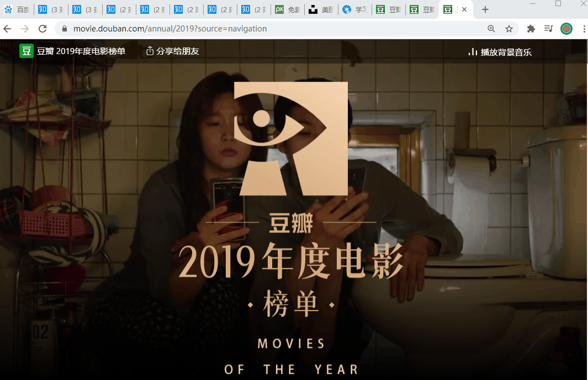
Task: Toggle 播放背景音乐 background music
Action: coord(506,52)
